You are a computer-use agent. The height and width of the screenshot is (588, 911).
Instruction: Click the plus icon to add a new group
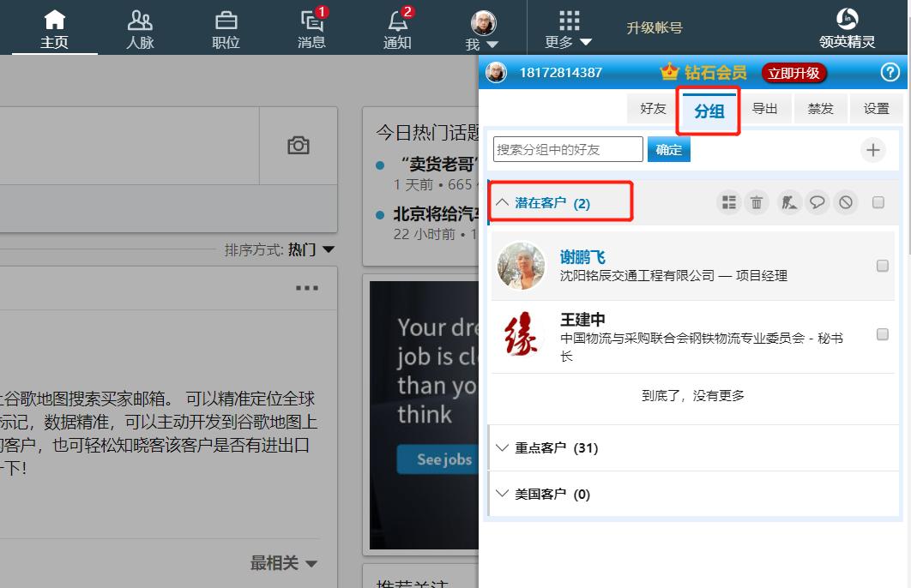click(x=872, y=149)
